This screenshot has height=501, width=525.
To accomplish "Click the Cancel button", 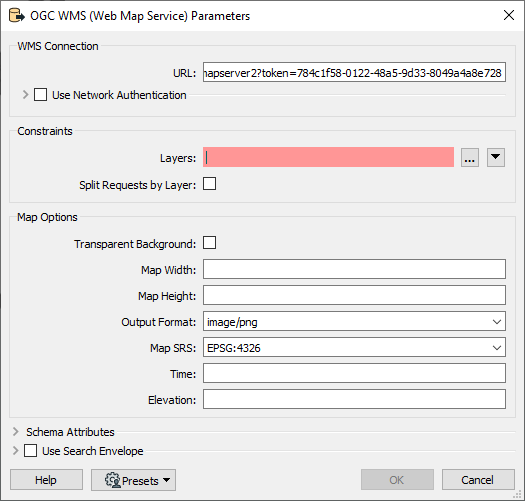I will 478,480.
